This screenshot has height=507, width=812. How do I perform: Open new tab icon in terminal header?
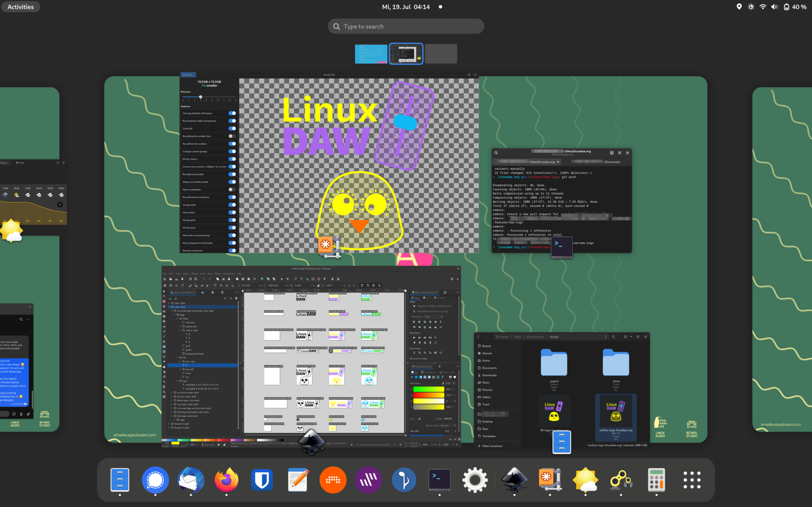click(x=612, y=153)
